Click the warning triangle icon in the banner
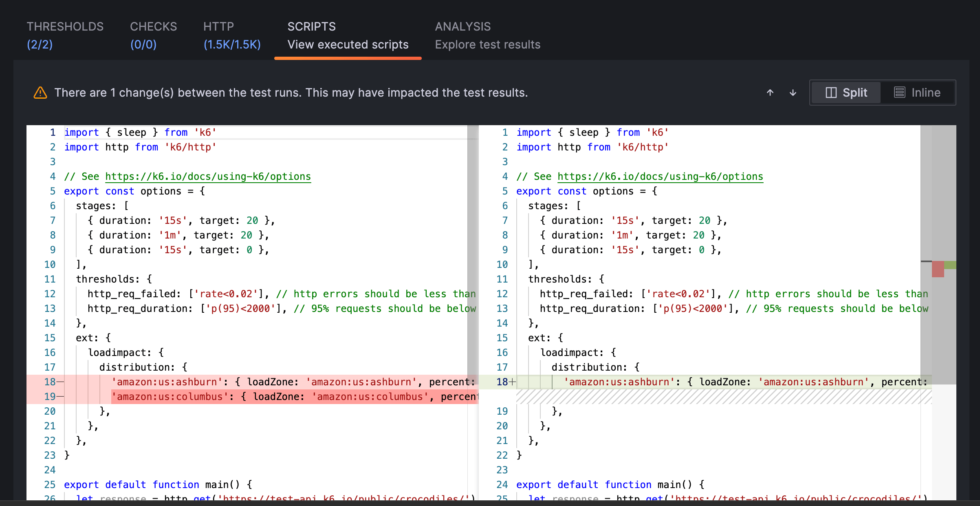 click(x=40, y=93)
